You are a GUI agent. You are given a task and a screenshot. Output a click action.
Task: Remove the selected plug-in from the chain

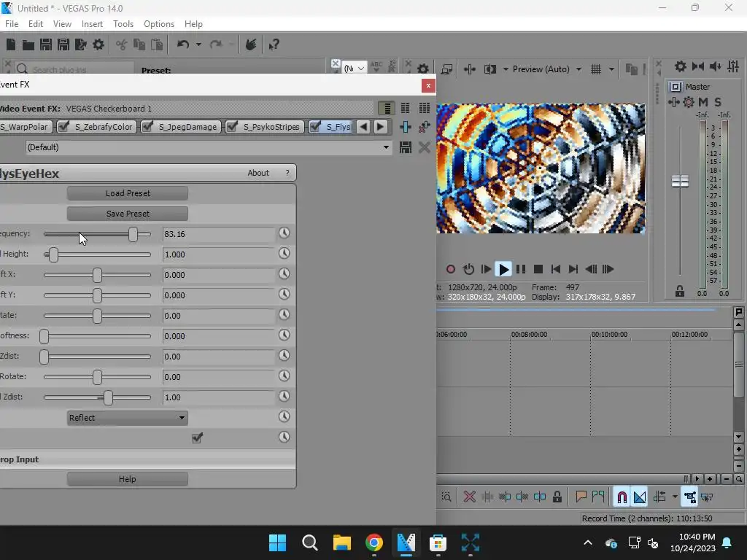click(424, 127)
